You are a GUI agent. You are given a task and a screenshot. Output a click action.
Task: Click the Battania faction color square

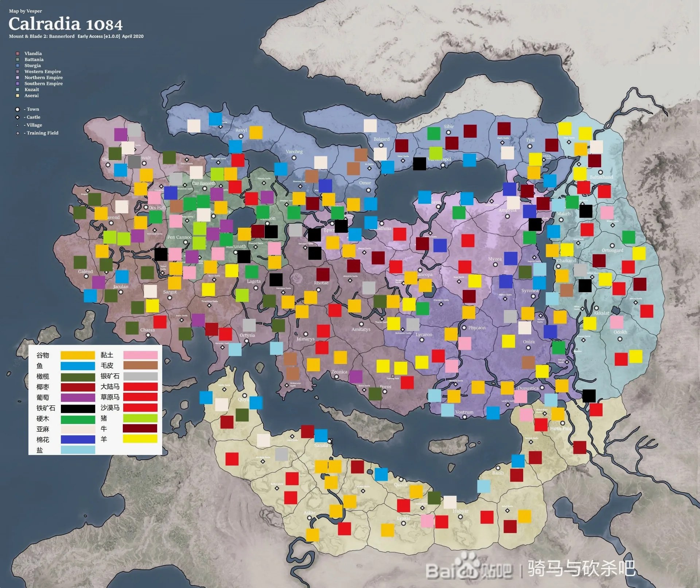click(17, 59)
